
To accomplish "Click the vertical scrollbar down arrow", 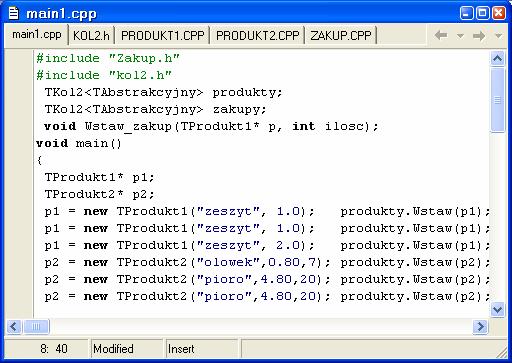I will (x=497, y=310).
